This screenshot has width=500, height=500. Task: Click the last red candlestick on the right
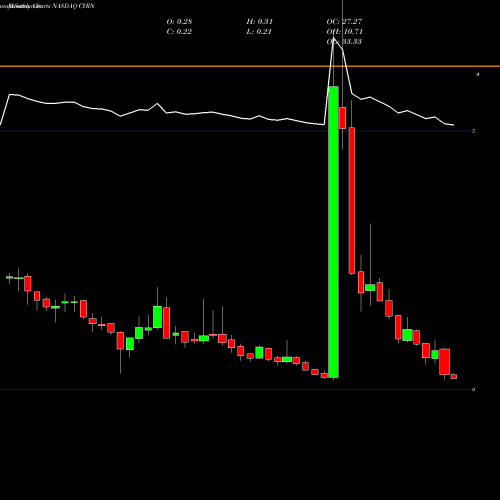coord(454,376)
